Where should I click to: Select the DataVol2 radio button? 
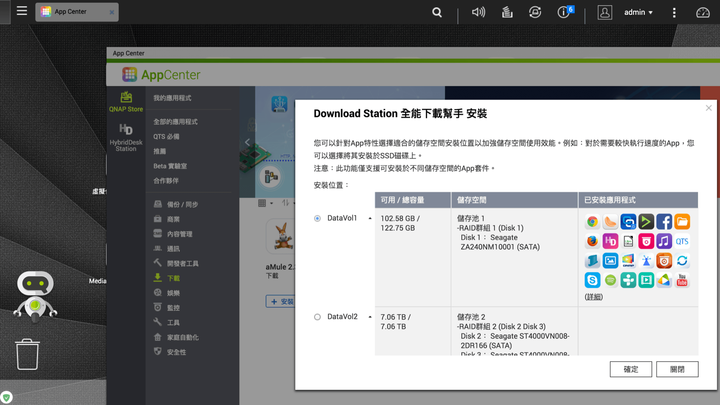(x=317, y=317)
